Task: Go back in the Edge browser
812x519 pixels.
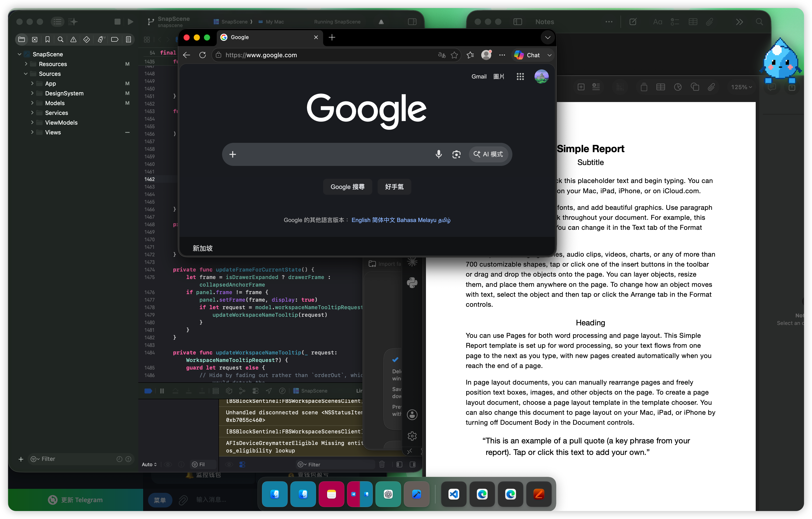Action: (186, 55)
